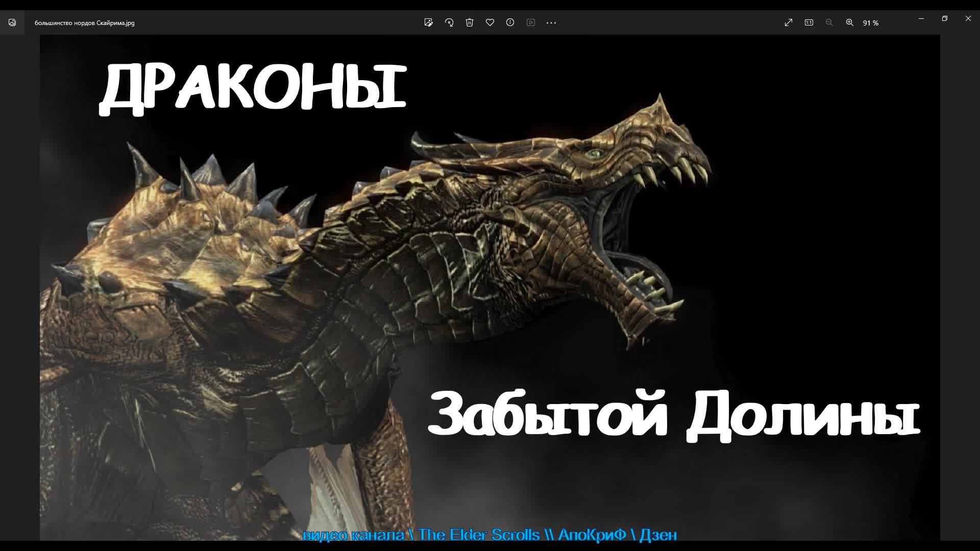Screen dimensions: 980x551
Task: Click the dragon image in the viewer
Action: pyautogui.click(x=490, y=287)
